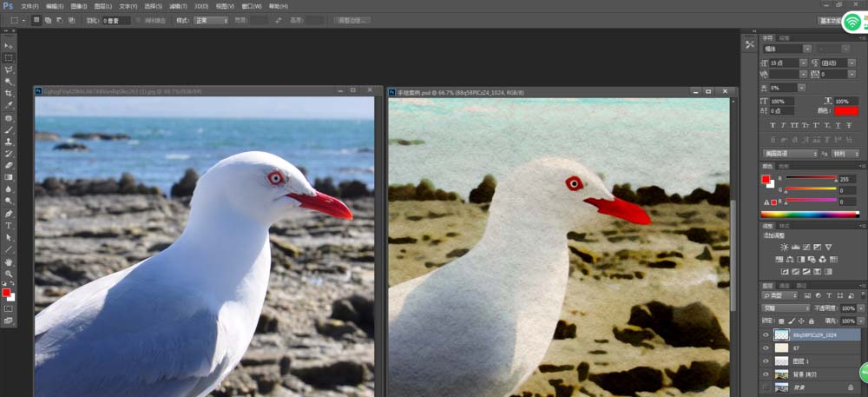Select the Lasso tool
Viewport: 868px width, 397px height.
pos(9,69)
